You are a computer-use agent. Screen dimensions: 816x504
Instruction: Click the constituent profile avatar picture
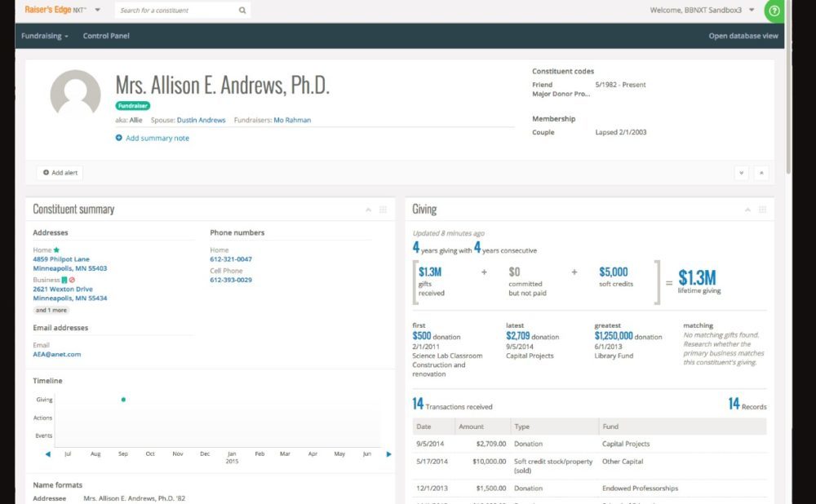pyautogui.click(x=75, y=94)
